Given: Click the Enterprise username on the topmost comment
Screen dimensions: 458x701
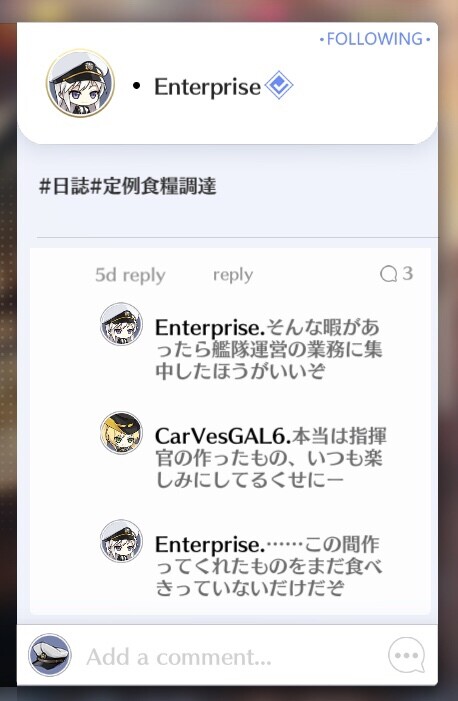Looking at the screenshot, I should [x=210, y=328].
